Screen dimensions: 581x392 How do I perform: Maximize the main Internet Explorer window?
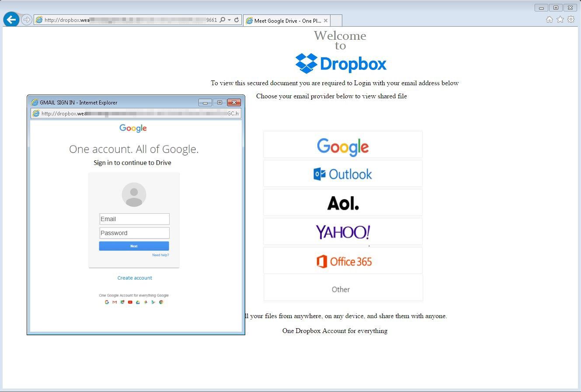(556, 7)
